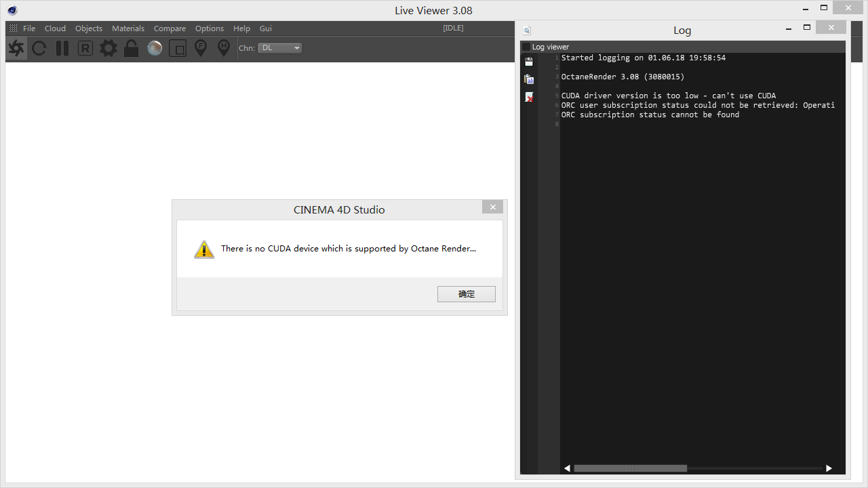
Task: Save the log with the floppy icon
Action: (529, 62)
